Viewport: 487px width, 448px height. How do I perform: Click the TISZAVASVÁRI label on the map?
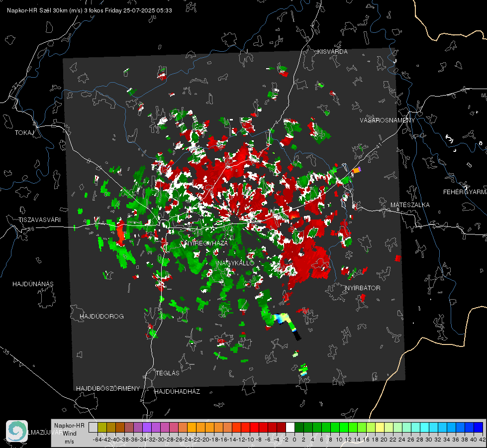[x=40, y=220]
